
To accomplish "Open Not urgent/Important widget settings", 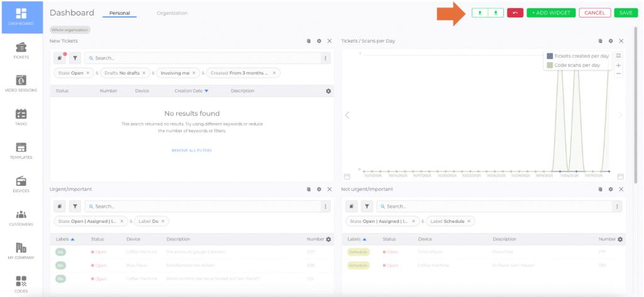I will 611,189.
